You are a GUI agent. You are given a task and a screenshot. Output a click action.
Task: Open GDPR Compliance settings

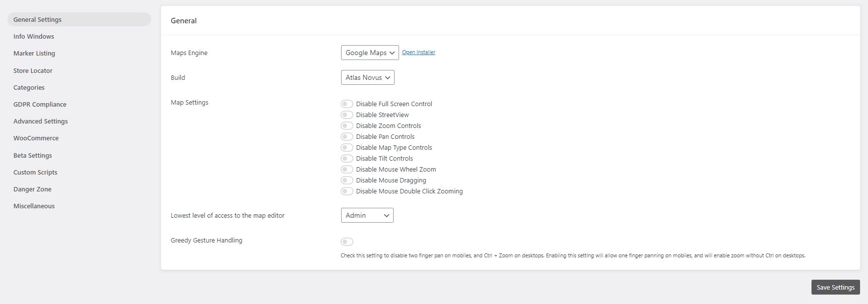pyautogui.click(x=40, y=104)
